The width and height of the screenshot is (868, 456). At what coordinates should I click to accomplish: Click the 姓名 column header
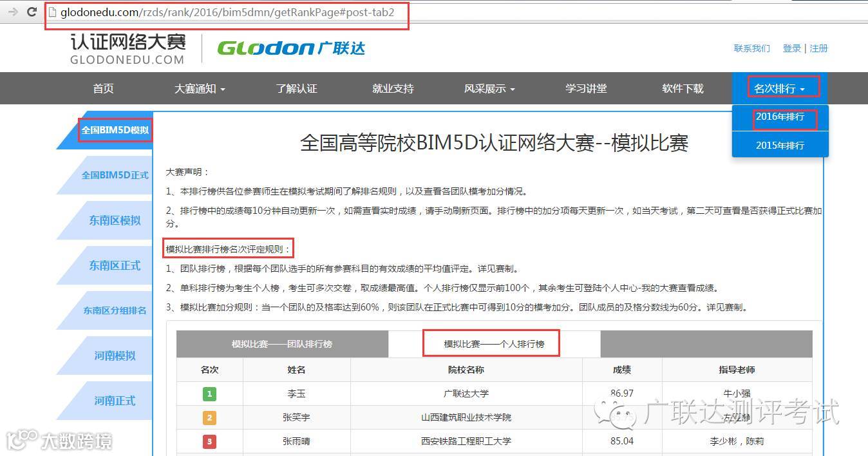tap(296, 370)
